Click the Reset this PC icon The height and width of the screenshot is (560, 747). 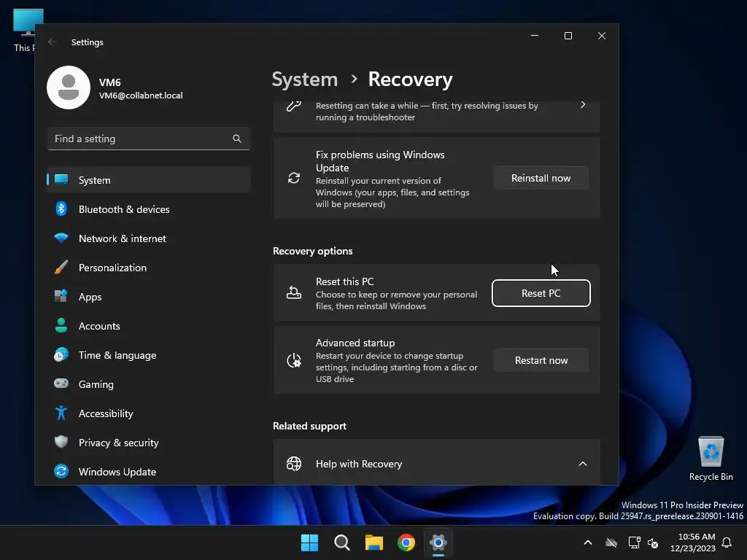[x=294, y=293]
